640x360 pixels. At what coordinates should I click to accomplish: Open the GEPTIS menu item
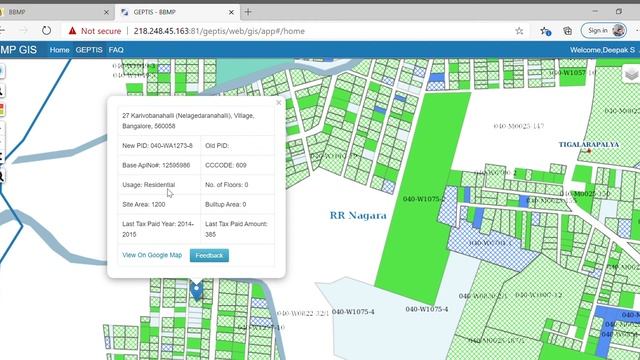[89, 50]
